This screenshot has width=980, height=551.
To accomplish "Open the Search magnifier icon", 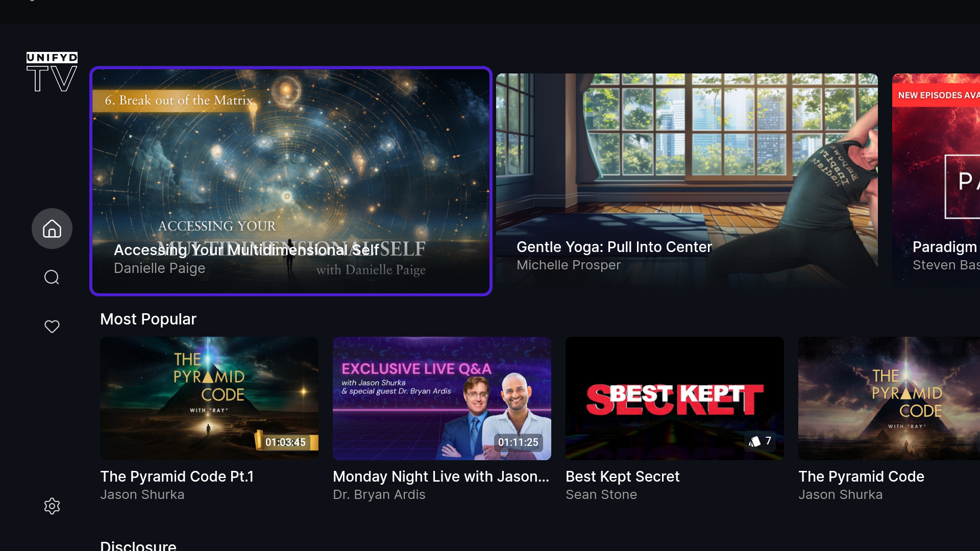I will point(52,278).
